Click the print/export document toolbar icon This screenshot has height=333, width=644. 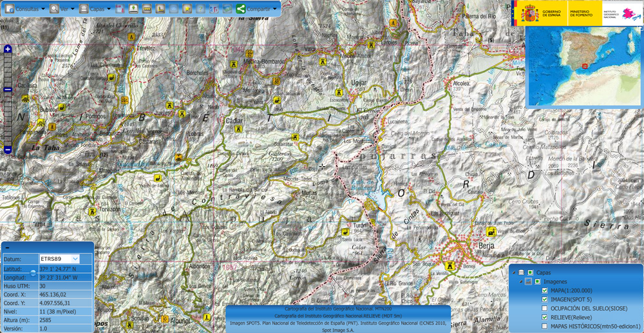[x=120, y=8]
